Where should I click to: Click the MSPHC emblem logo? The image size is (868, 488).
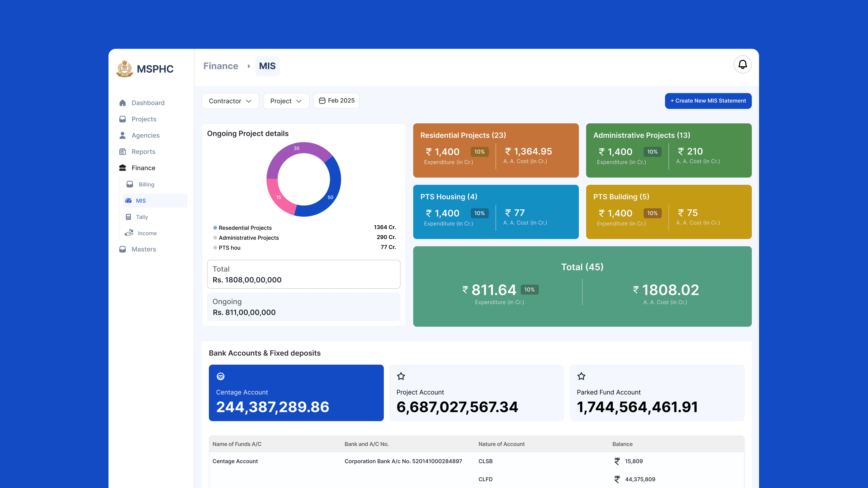click(x=125, y=69)
